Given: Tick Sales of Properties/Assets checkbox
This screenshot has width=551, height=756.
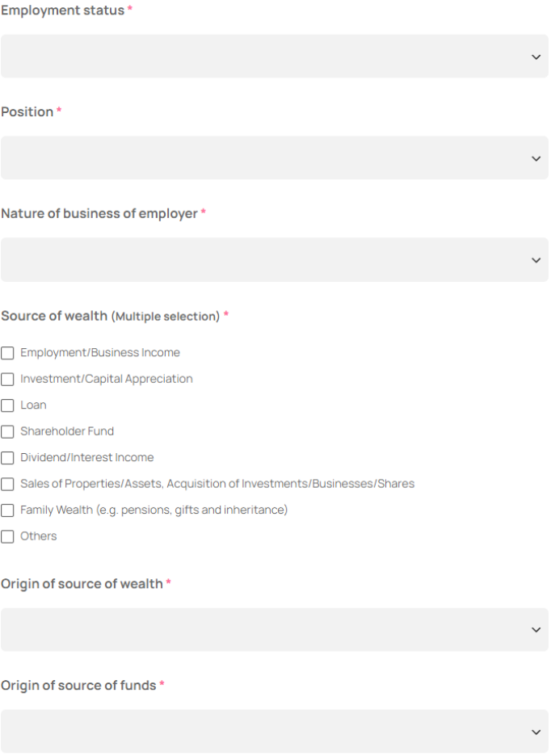Looking at the screenshot, I should click(x=7, y=484).
